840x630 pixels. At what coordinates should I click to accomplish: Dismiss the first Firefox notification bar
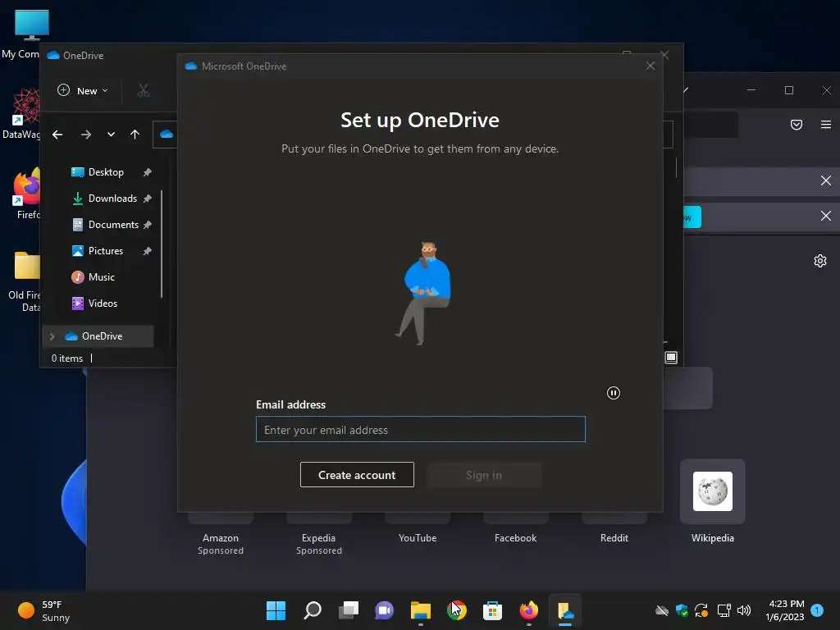(x=826, y=180)
